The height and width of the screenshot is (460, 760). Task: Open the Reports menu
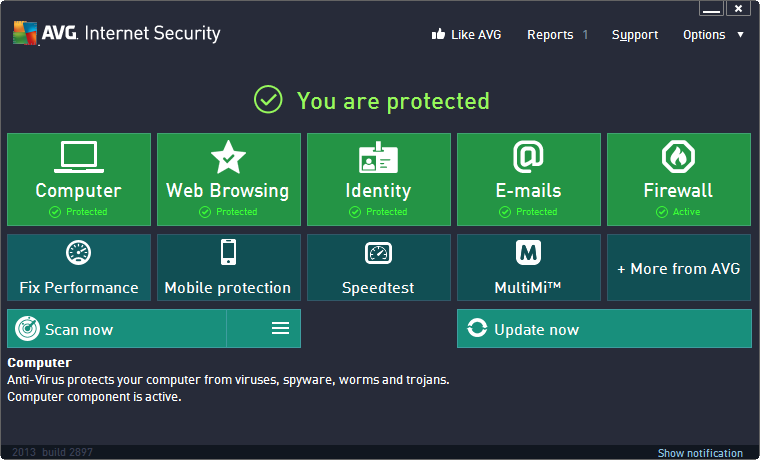click(x=550, y=34)
